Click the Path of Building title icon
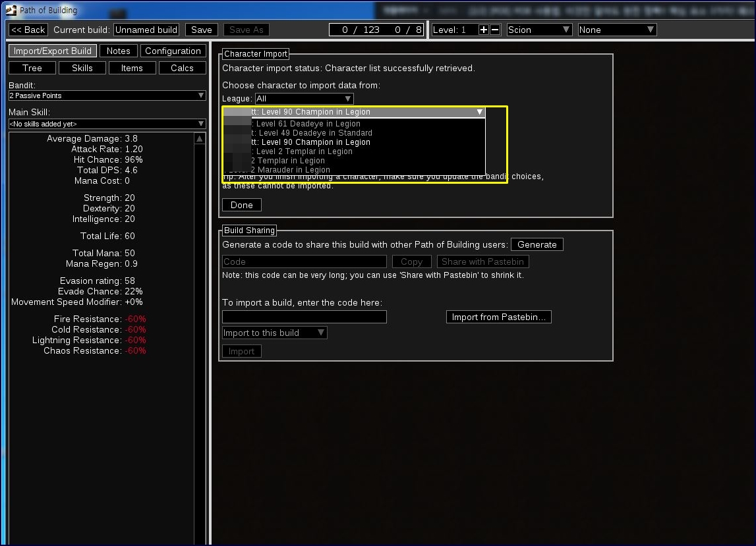The height and width of the screenshot is (546, 756). coord(11,10)
